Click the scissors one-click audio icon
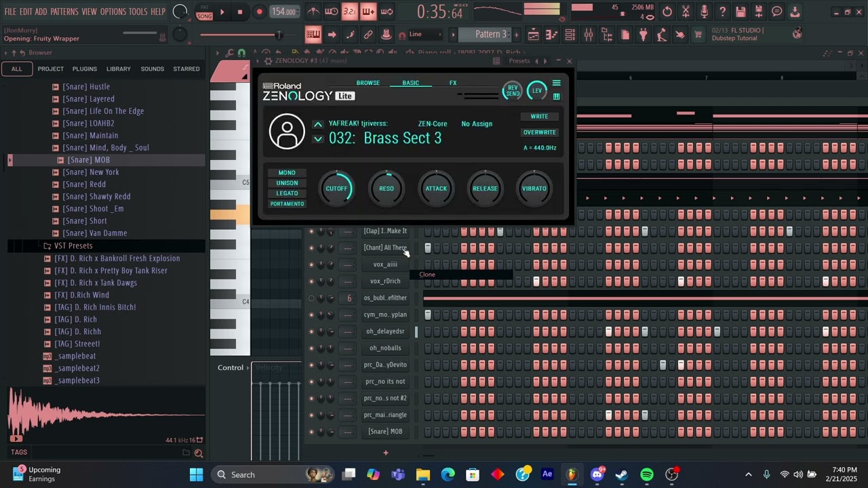Viewport: 868px width, 488px height. click(686, 12)
